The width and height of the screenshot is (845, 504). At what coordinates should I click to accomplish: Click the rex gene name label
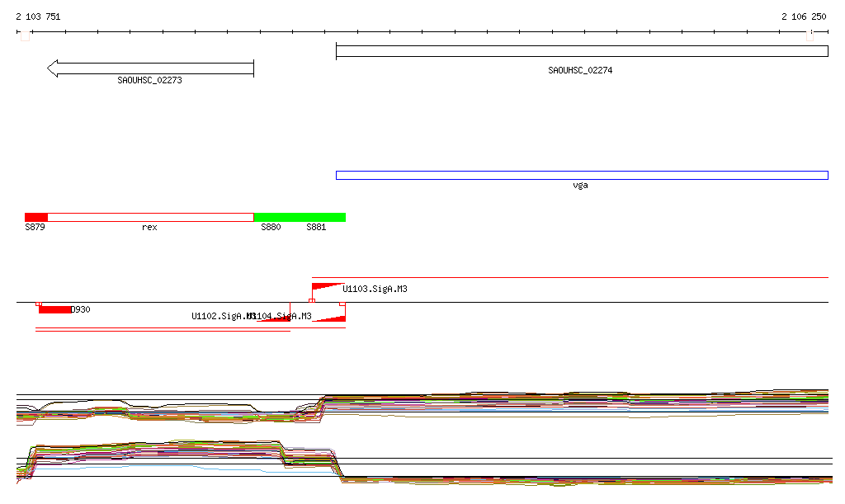(x=149, y=227)
